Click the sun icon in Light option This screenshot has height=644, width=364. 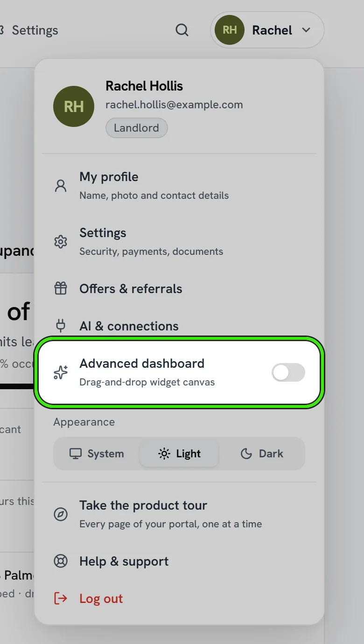click(x=164, y=454)
